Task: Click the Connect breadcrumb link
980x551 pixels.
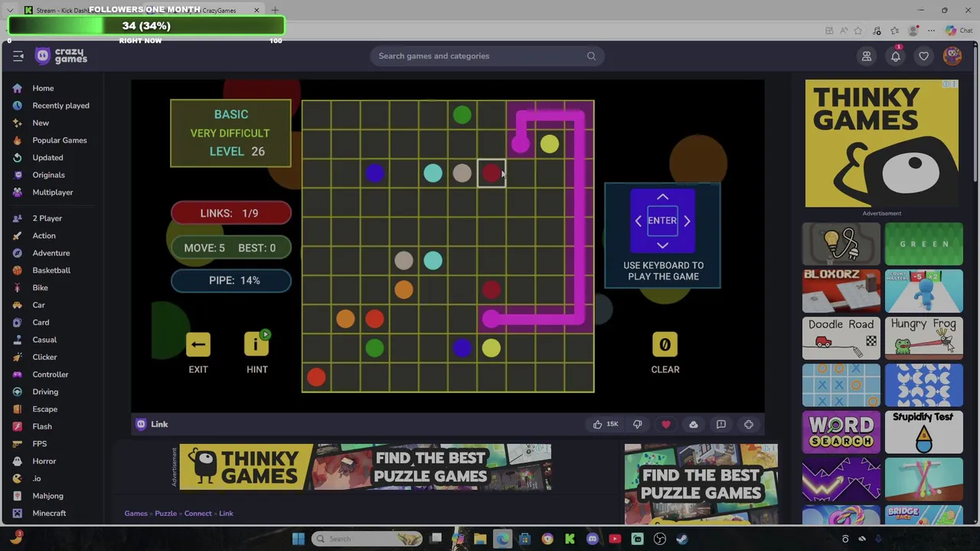Action: pyautogui.click(x=198, y=514)
